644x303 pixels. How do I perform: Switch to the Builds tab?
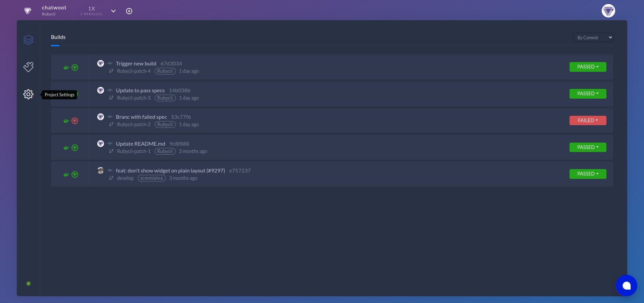coord(58,37)
